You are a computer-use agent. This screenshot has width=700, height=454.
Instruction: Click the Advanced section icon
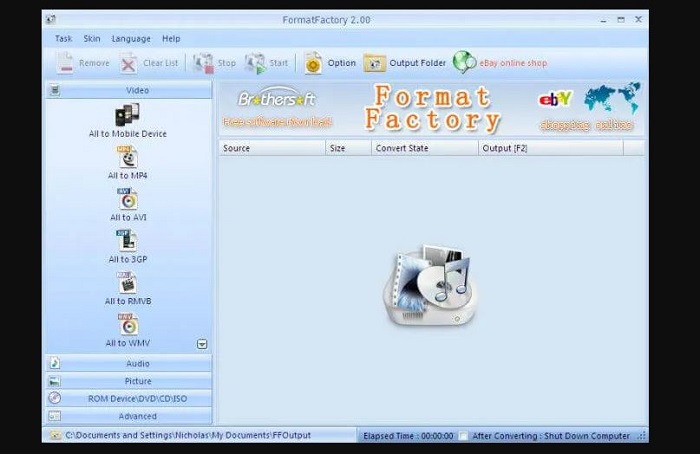click(54, 416)
